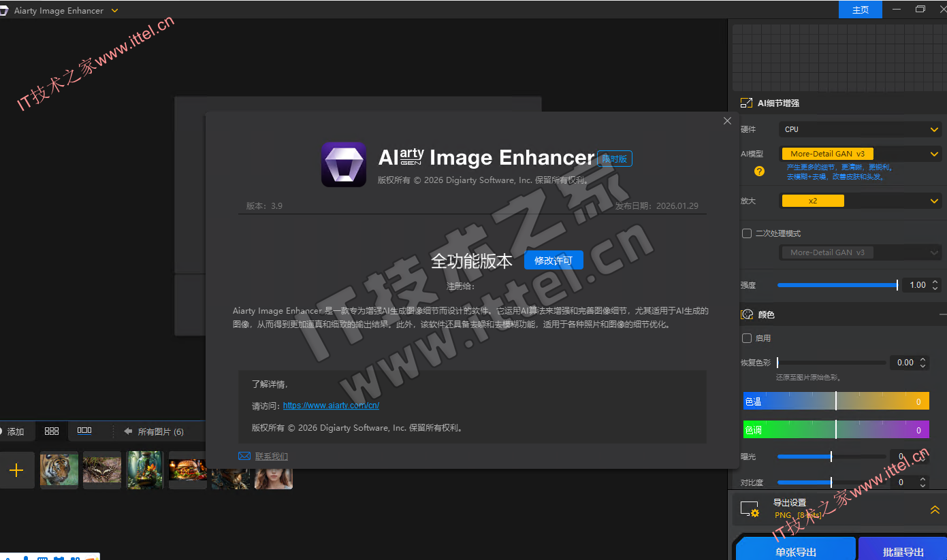Click the envelope contact icon
Image resolution: width=947 pixels, height=560 pixels.
click(x=244, y=456)
